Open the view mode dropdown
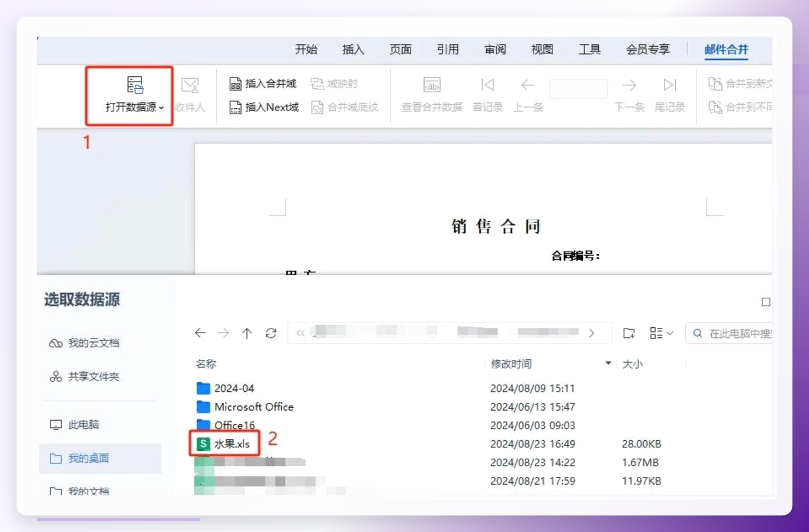 point(662,334)
